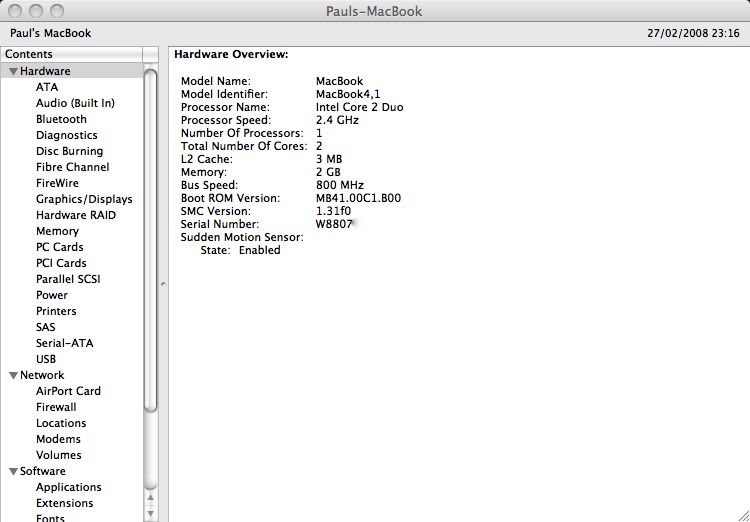Select SAS entry
750x522 pixels.
(x=45, y=327)
